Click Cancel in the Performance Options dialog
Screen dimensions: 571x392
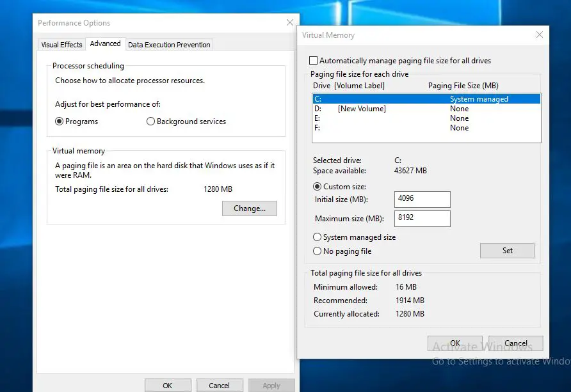219,385
